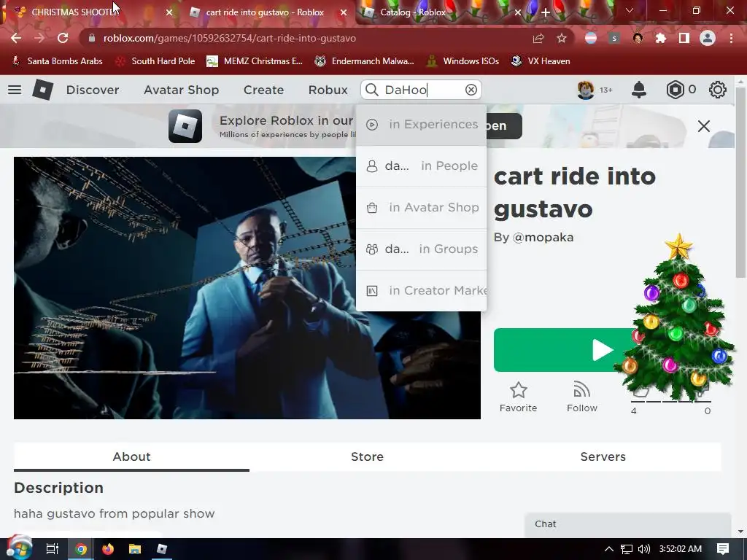Search DaHoo in Groups

tap(421, 249)
